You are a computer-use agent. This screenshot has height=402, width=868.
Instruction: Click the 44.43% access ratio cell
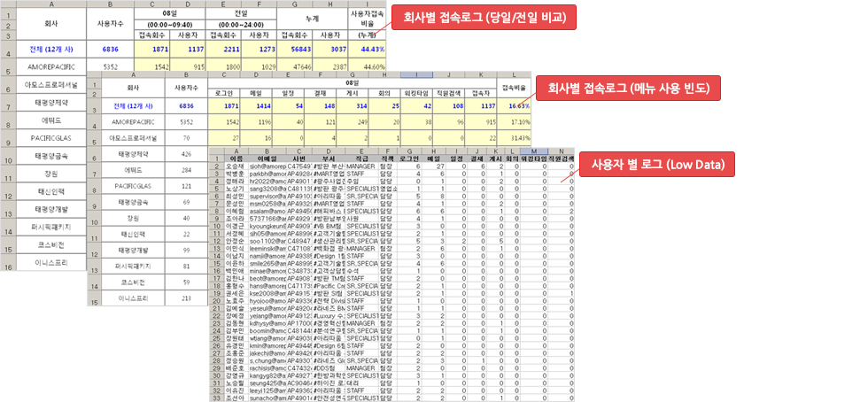click(x=368, y=50)
